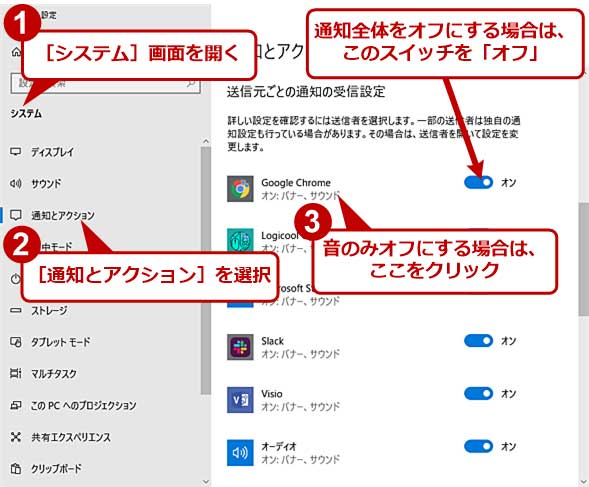Open サウンド settings page
589x487 pixels.
46,183
